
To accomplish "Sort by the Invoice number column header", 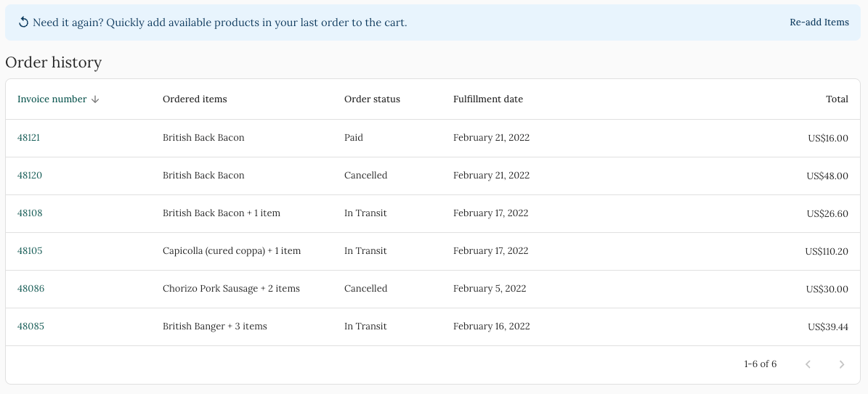I will coord(52,99).
